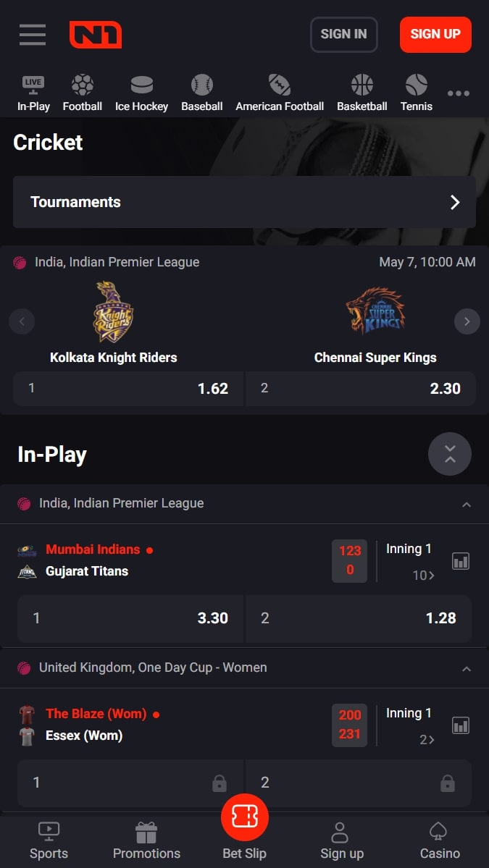
Task: Click the SIGN IN button
Action: [343, 34]
